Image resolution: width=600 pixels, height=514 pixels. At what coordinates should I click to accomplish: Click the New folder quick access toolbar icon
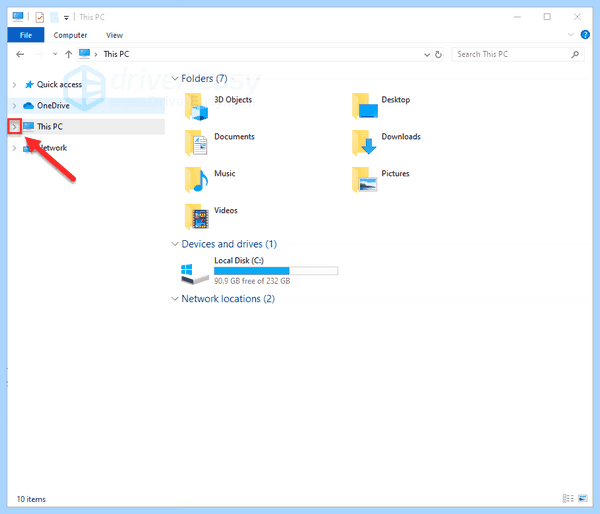coord(54,17)
